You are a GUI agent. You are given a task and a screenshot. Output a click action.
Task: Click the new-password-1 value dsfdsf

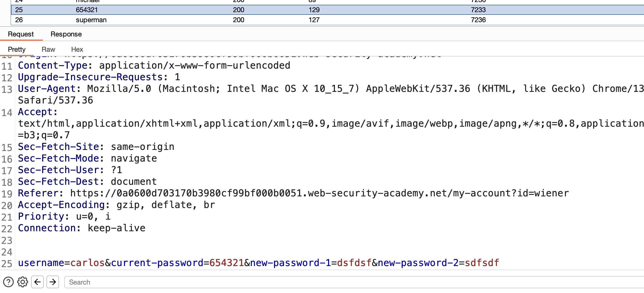coord(354,263)
